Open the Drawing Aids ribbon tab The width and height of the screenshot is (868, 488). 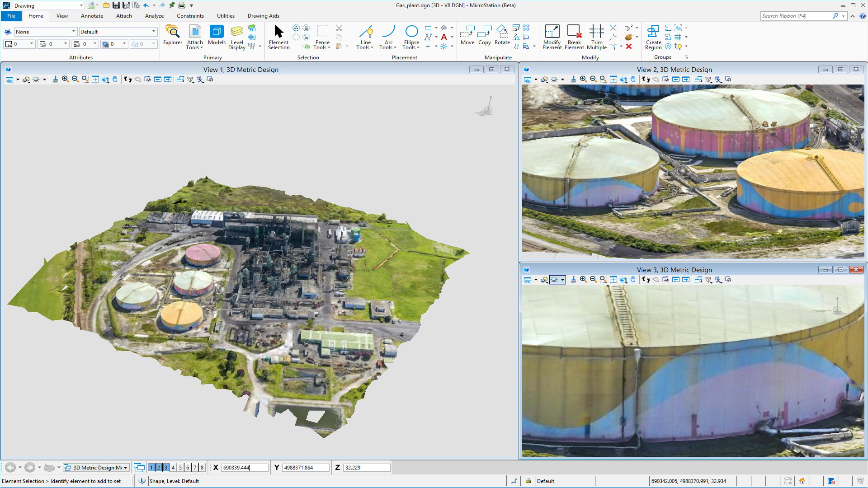pyautogui.click(x=263, y=16)
